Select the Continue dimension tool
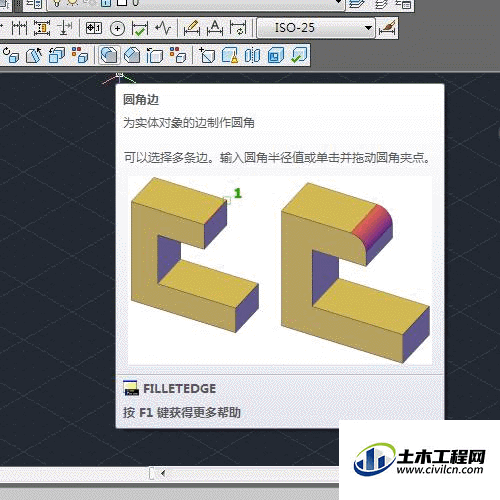 pyautogui.click(x=19, y=28)
